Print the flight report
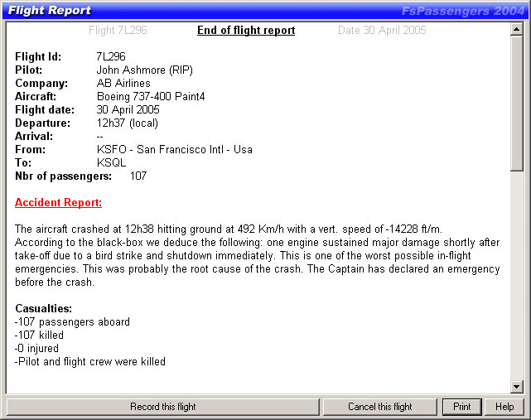 click(x=462, y=407)
